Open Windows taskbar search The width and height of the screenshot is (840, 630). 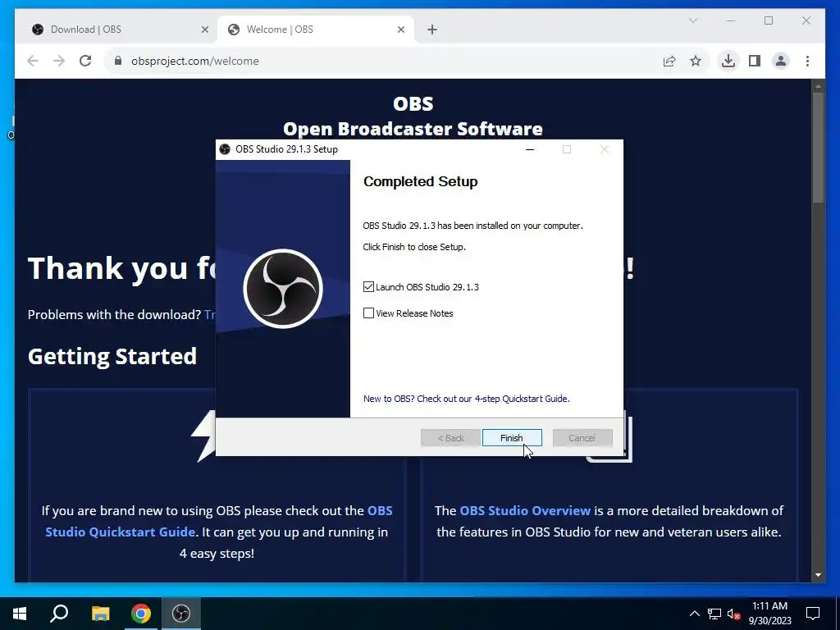click(59, 614)
